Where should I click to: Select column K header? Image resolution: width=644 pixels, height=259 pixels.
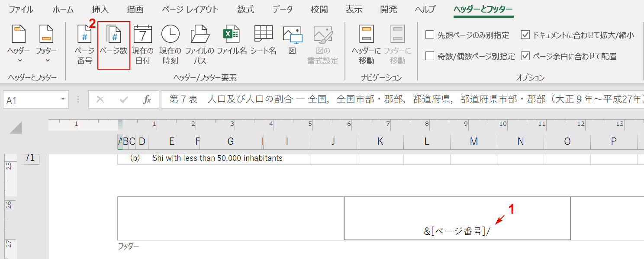(380, 141)
